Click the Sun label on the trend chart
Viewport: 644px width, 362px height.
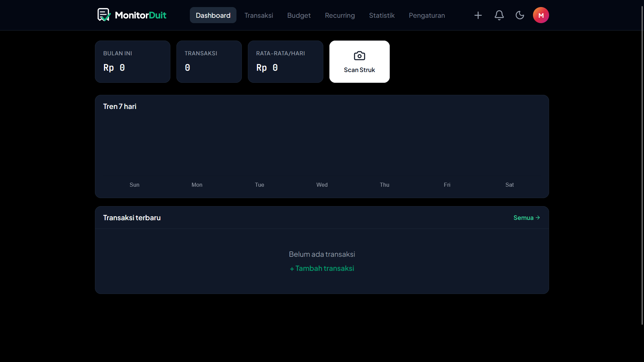pyautogui.click(x=135, y=185)
